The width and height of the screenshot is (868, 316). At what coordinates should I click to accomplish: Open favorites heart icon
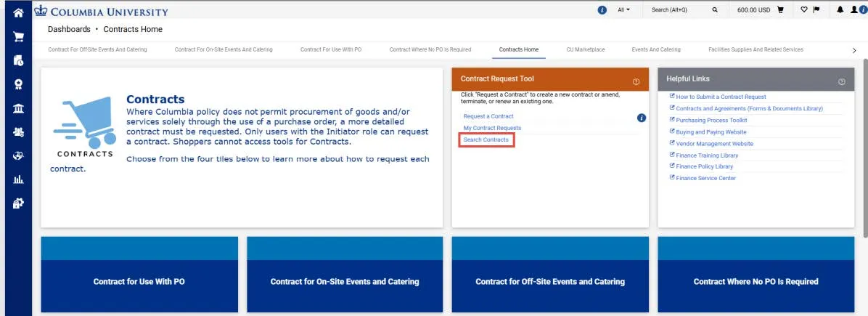coord(804,9)
